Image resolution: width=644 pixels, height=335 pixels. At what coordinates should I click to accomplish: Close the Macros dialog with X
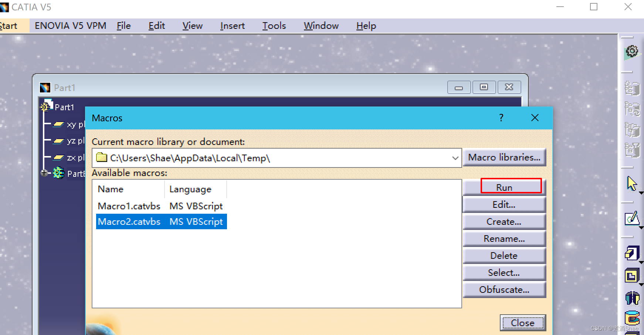click(535, 118)
